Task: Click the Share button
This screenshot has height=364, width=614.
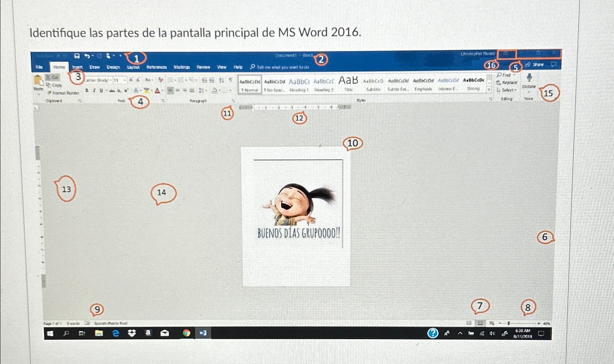Action: (x=534, y=65)
